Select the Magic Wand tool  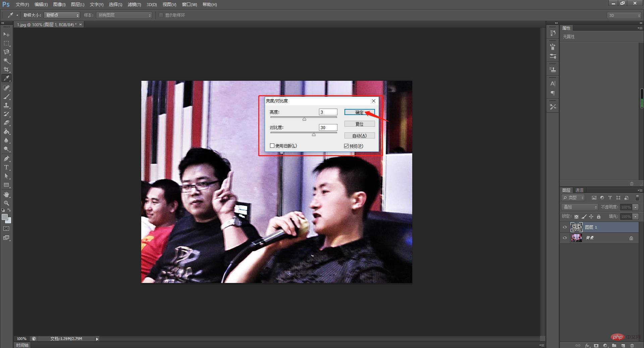(x=6, y=61)
